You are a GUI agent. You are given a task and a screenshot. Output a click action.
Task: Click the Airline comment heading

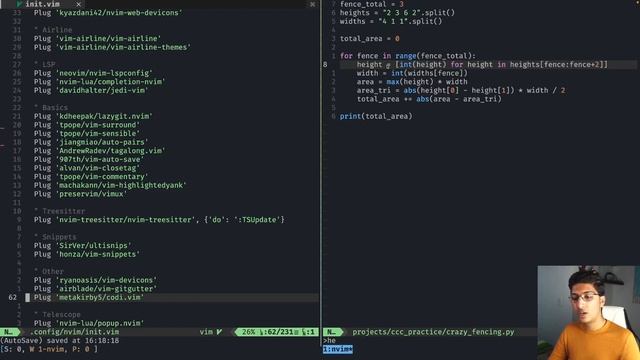pyautogui.click(x=53, y=30)
